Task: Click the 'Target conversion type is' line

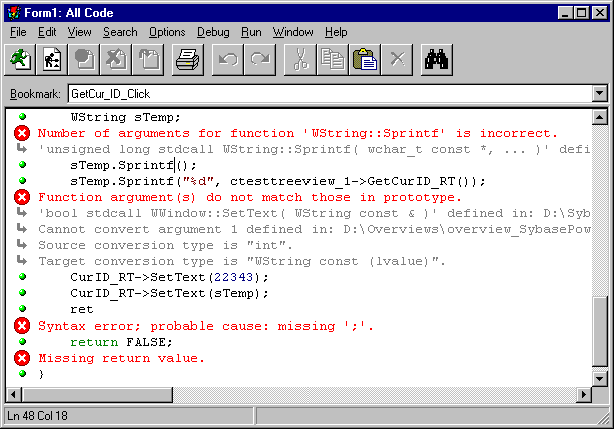Action: click(x=242, y=261)
